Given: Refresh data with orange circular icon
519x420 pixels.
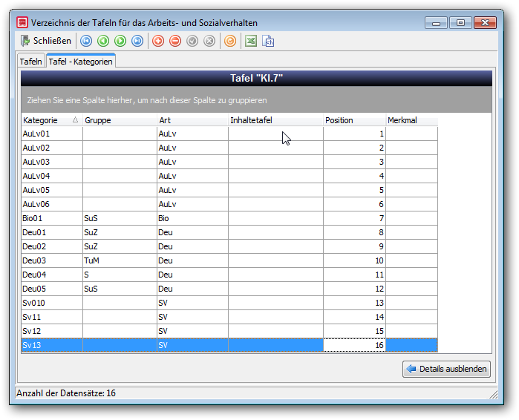Looking at the screenshot, I should tap(230, 41).
